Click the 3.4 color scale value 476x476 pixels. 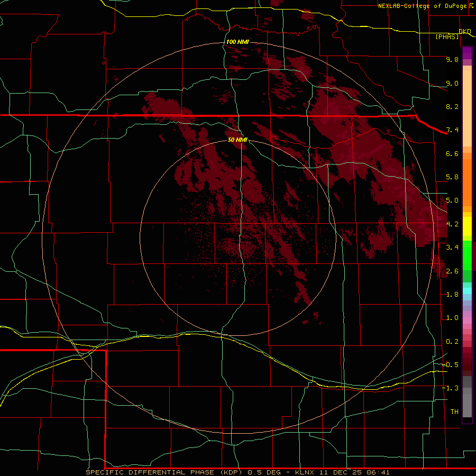point(452,248)
